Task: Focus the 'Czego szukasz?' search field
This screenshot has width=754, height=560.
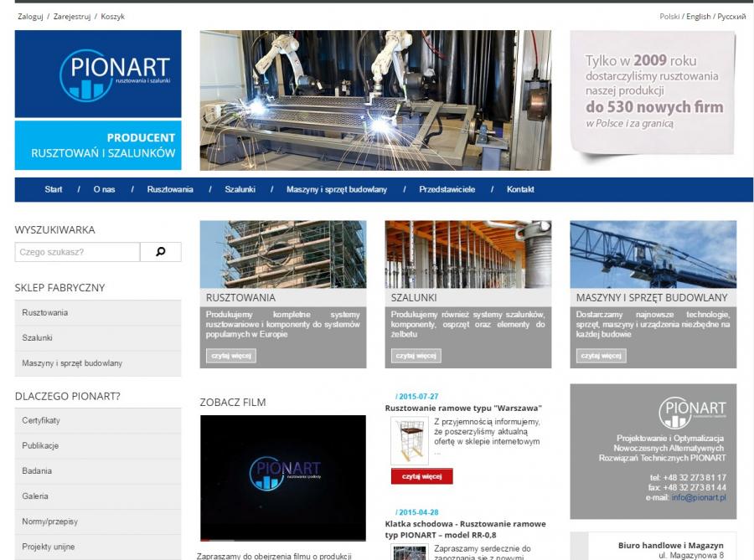Action: (77, 252)
